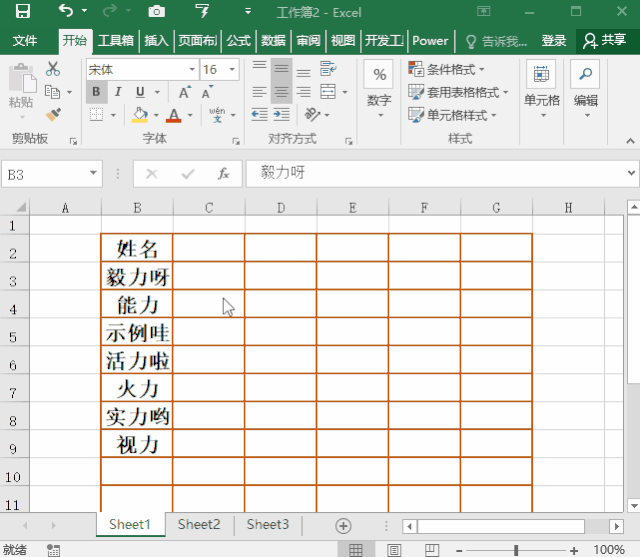Image resolution: width=640 pixels, height=557 pixels.
Task: Align text to the left
Action: pyautogui.click(x=259, y=92)
